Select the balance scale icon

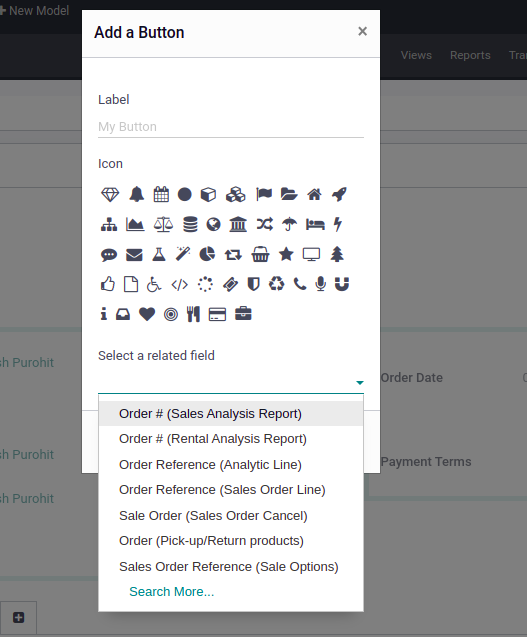(x=163, y=224)
